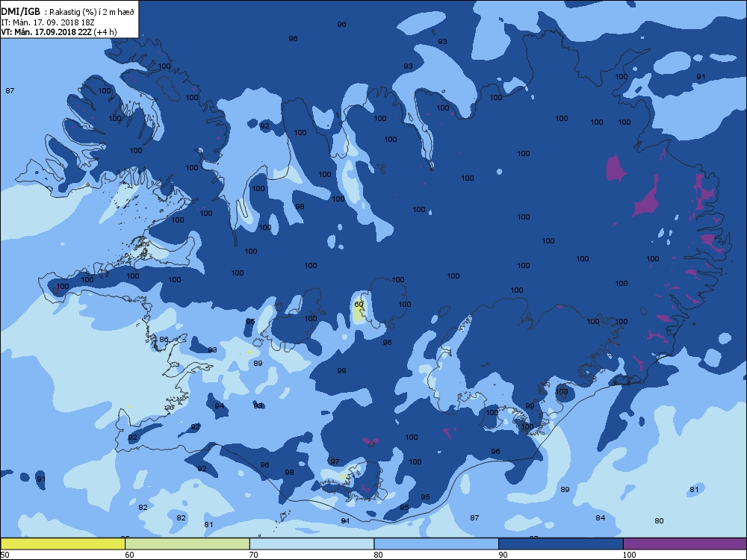The height and width of the screenshot is (560, 747).
Task: Click the '97' humidity value on the map
Action: point(335,461)
